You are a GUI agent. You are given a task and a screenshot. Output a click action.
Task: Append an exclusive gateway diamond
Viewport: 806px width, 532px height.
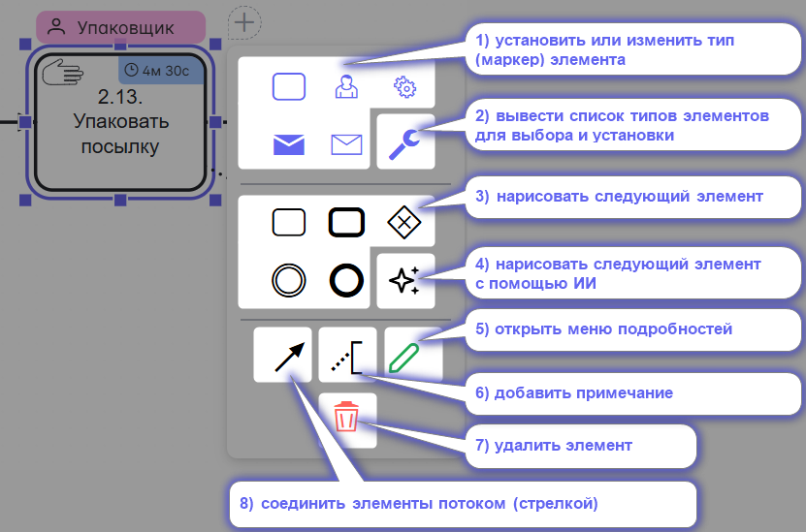(x=404, y=222)
